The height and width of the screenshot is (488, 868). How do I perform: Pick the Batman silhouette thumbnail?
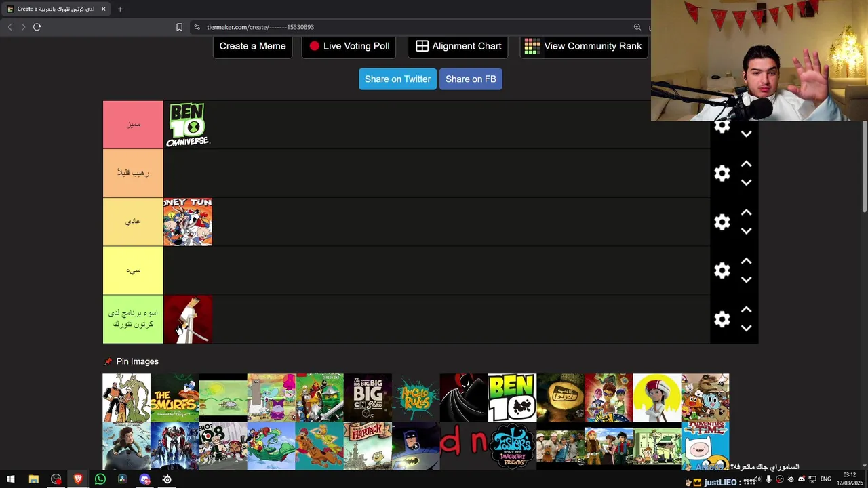pos(464,398)
